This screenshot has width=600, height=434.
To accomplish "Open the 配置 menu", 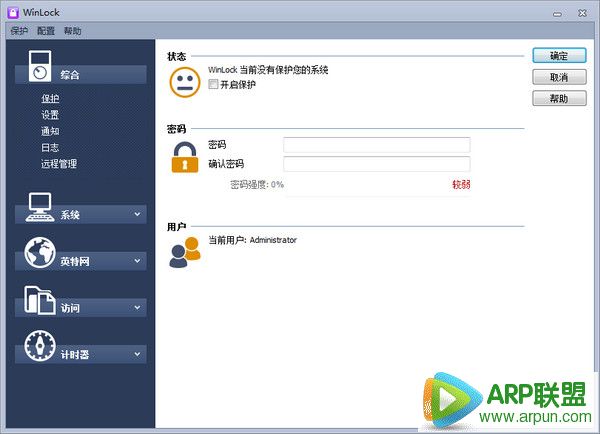I will point(46,31).
